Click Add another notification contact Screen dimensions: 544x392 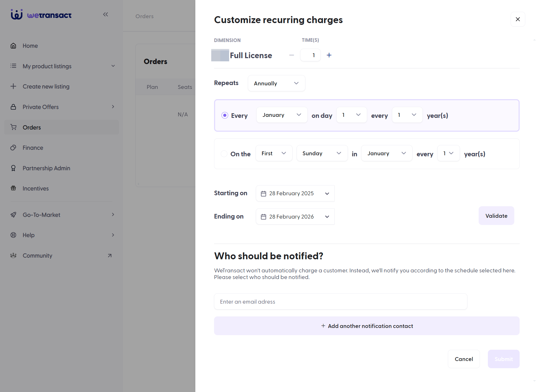(367, 326)
